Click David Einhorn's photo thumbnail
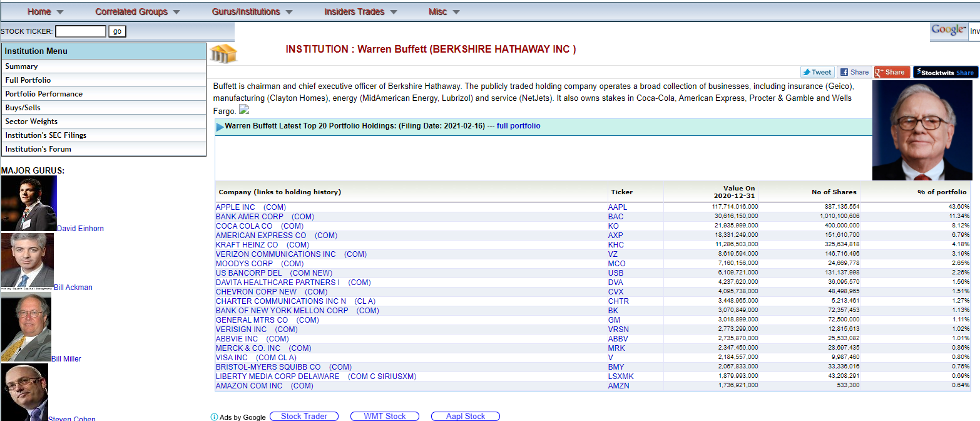980x421 pixels. 29,204
